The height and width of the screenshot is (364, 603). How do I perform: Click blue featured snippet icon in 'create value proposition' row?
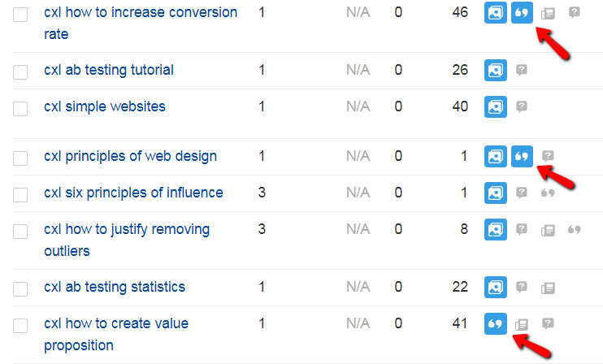(x=496, y=323)
